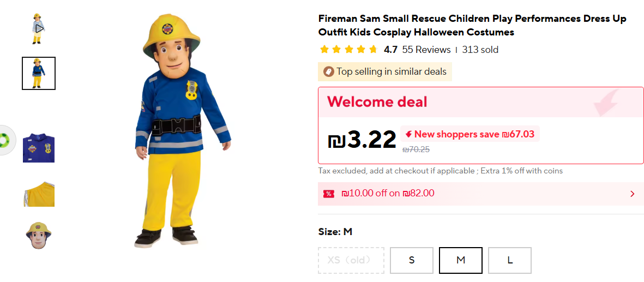This screenshot has height=282, width=644.
Task: Choose the XS (old) size option
Action: 351,260
